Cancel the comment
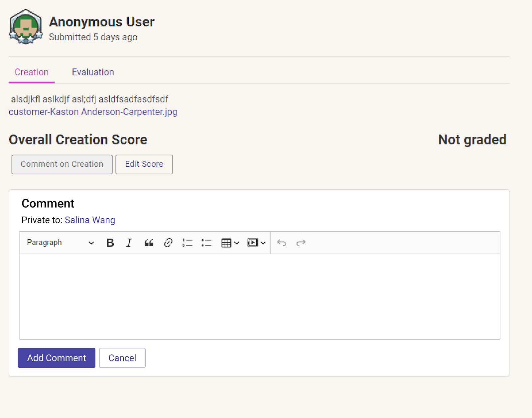The height and width of the screenshot is (418, 532). click(x=122, y=358)
